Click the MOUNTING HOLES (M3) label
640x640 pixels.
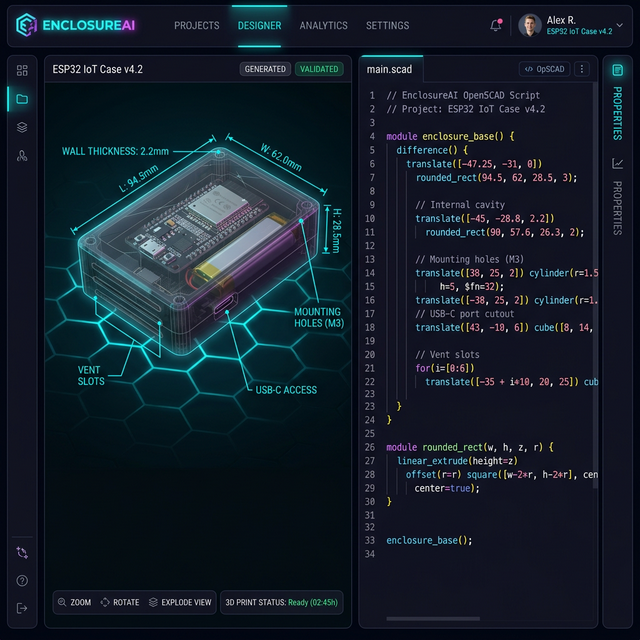pos(319,318)
